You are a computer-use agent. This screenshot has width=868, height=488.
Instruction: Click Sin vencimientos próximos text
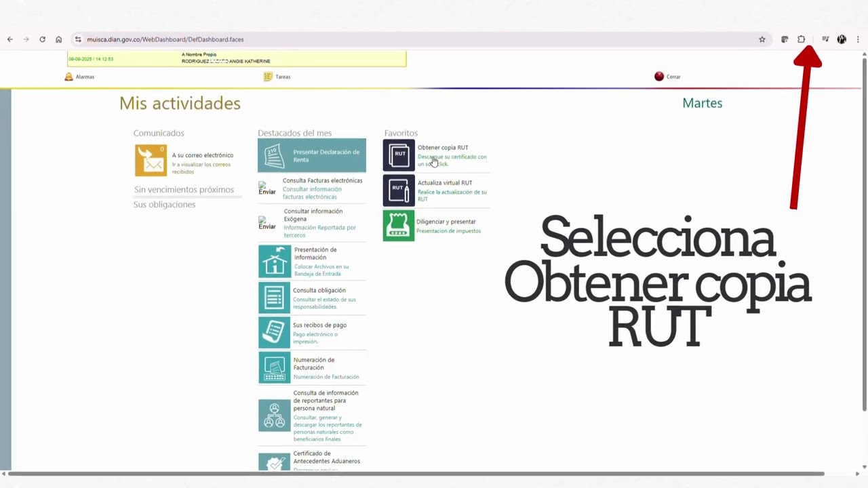click(184, 190)
